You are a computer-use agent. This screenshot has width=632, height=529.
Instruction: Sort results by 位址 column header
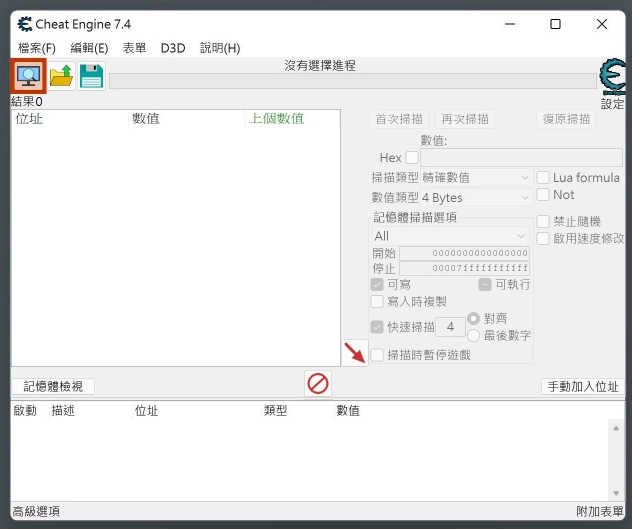[x=70, y=119]
